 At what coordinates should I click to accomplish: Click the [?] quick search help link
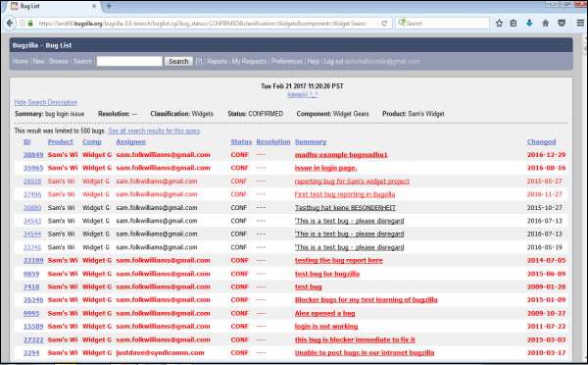[199, 61]
